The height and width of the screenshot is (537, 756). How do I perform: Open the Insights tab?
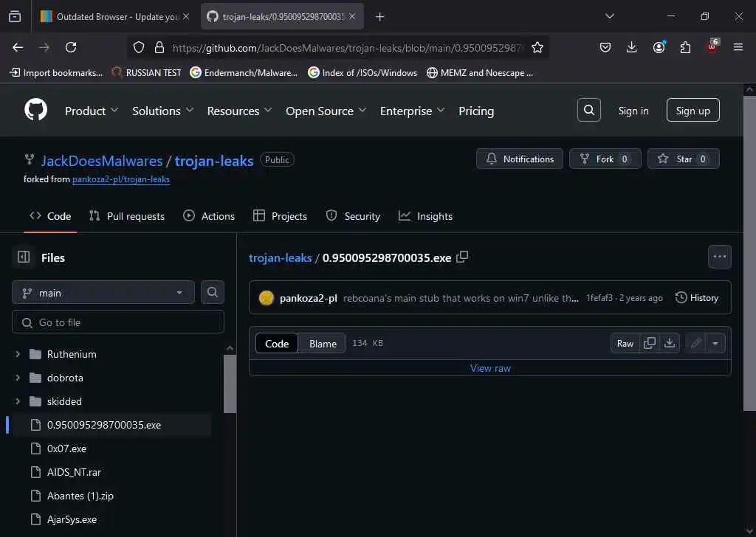[425, 216]
